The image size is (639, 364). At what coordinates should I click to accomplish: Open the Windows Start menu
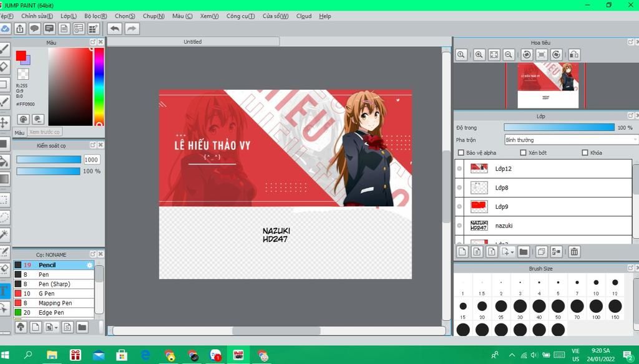click(5, 355)
